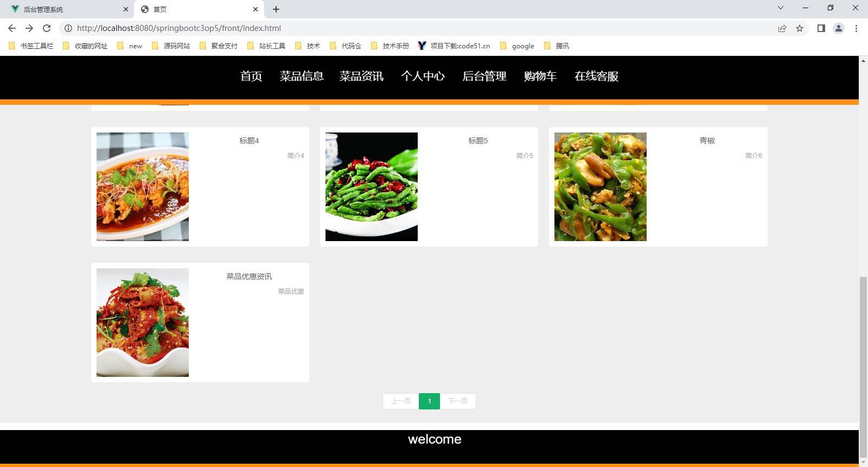Open the user profile avatar icon
The height and width of the screenshot is (467, 868).
point(839,28)
